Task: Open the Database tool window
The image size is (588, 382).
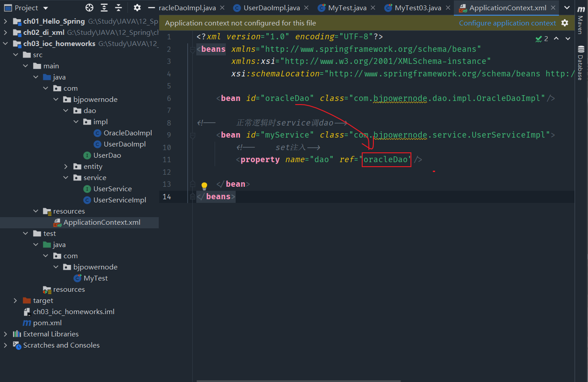Action: [x=581, y=63]
